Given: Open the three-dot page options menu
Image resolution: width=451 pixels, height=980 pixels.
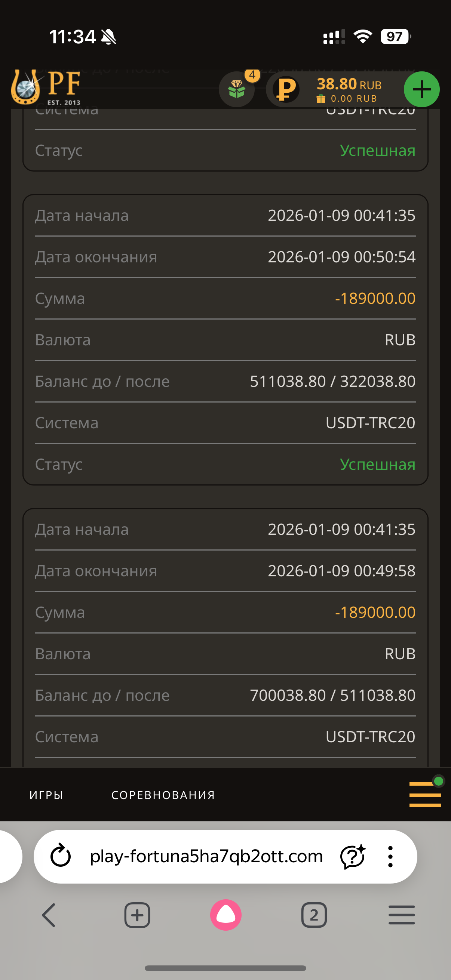Looking at the screenshot, I should (390, 856).
